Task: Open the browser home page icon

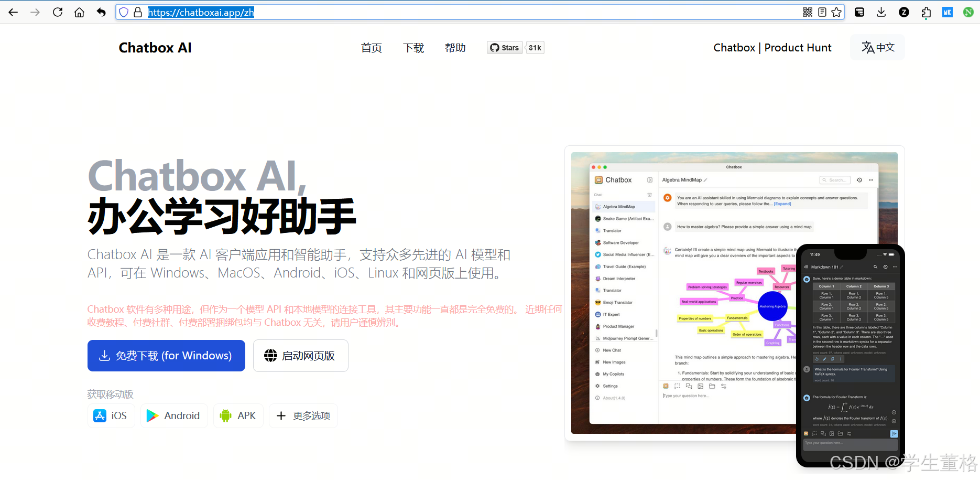Action: point(79,12)
